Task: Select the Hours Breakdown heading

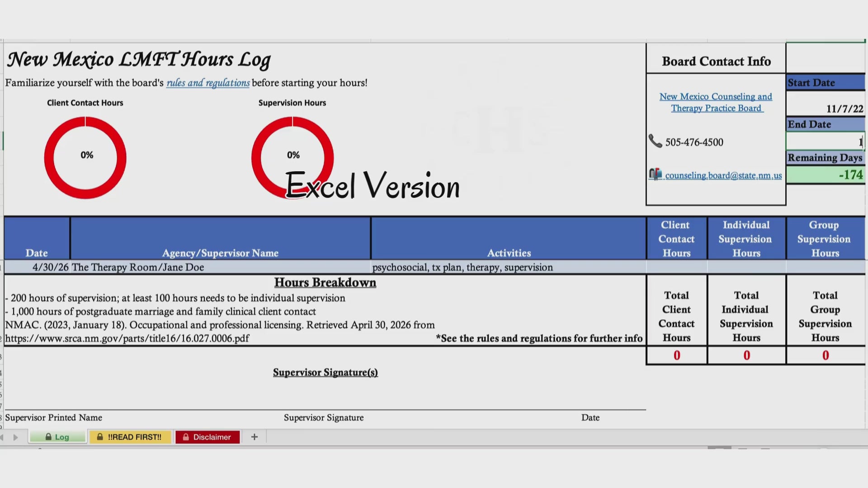Action: click(325, 282)
